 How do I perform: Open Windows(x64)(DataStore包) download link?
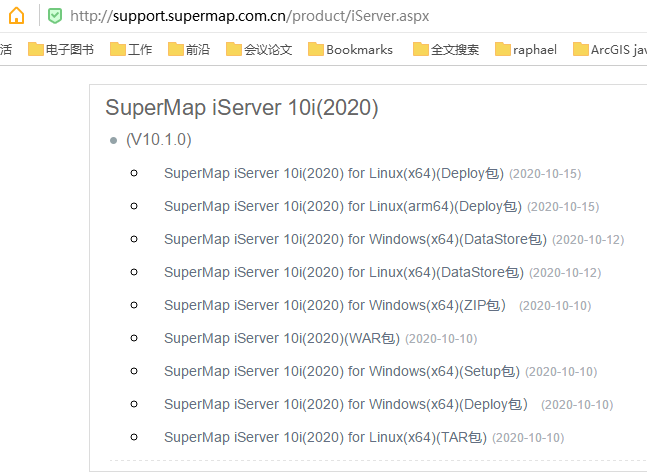point(355,239)
